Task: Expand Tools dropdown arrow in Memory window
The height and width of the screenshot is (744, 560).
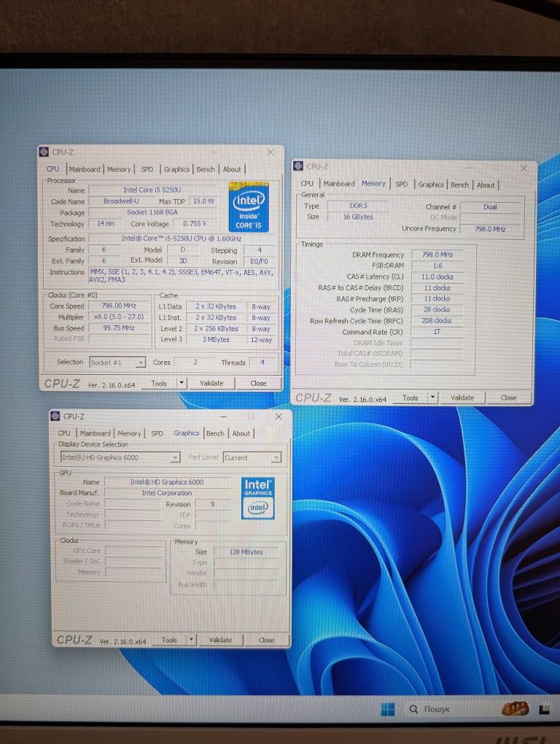Action: pyautogui.click(x=432, y=398)
